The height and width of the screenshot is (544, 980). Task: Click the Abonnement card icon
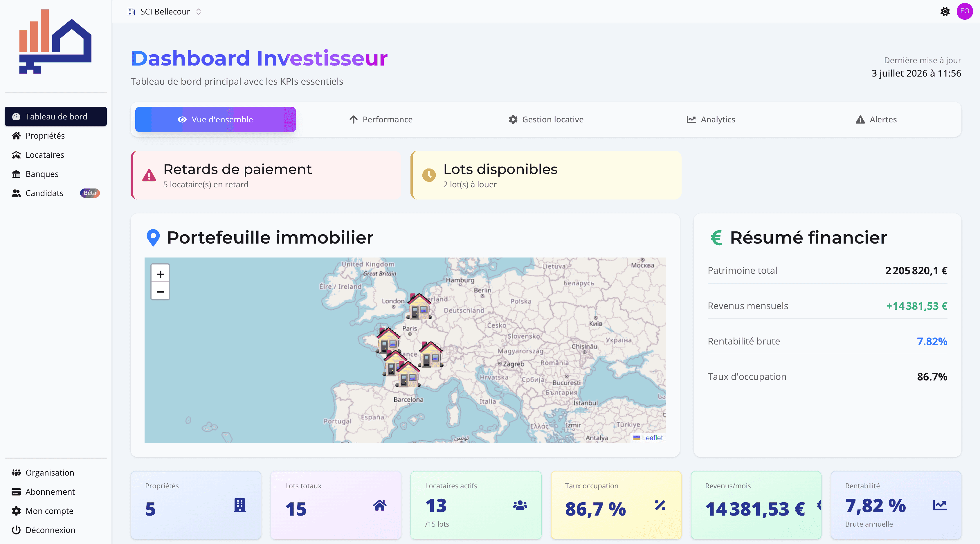(16, 492)
